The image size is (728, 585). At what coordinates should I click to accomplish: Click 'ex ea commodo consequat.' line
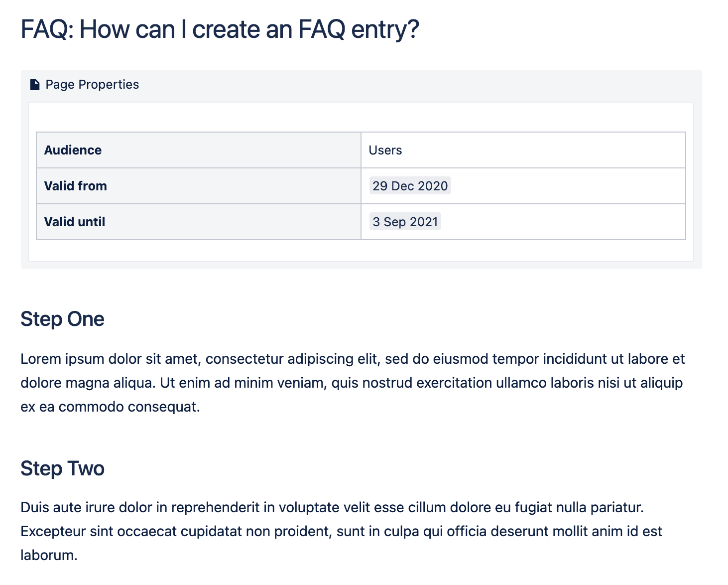click(x=110, y=407)
